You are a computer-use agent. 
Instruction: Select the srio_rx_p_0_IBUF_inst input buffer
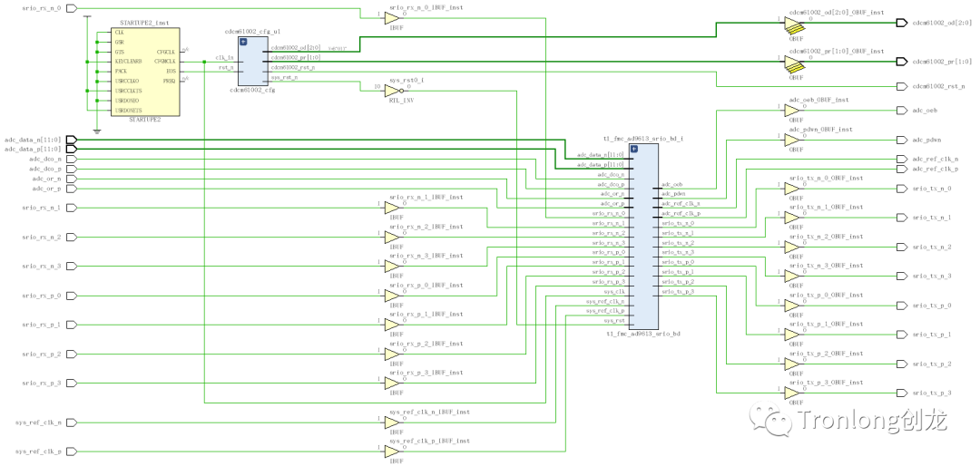tap(391, 296)
